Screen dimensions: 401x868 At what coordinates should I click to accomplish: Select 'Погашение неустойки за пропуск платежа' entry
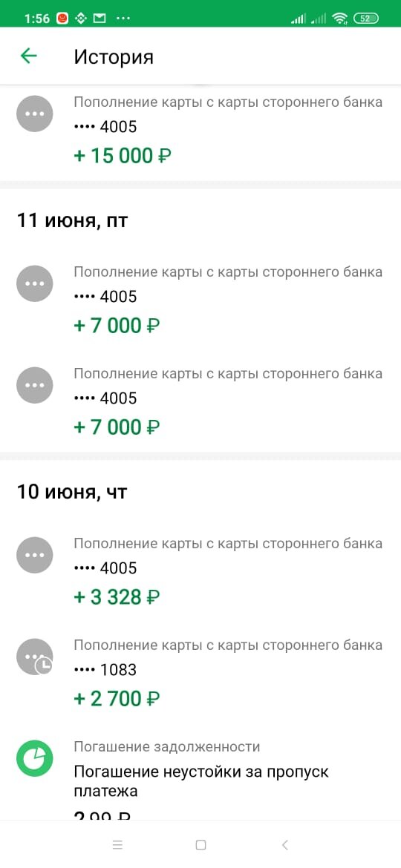[x=201, y=781]
